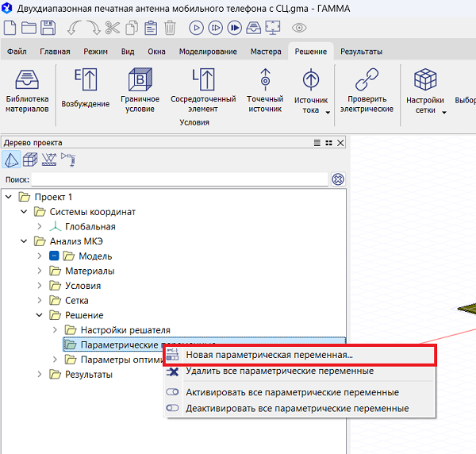This screenshot has width=476, height=454.
Task: Click the scissors cut icon
Action: pos(111,28)
